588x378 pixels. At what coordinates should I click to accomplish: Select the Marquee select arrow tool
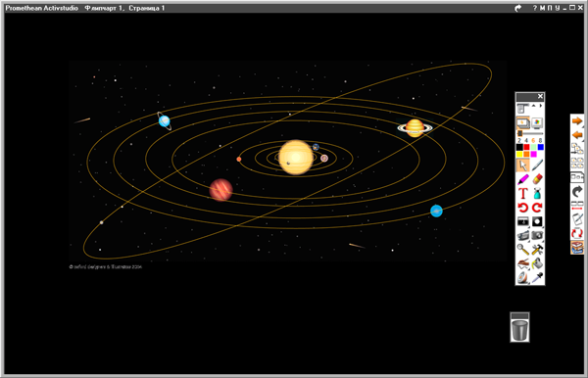[522, 165]
